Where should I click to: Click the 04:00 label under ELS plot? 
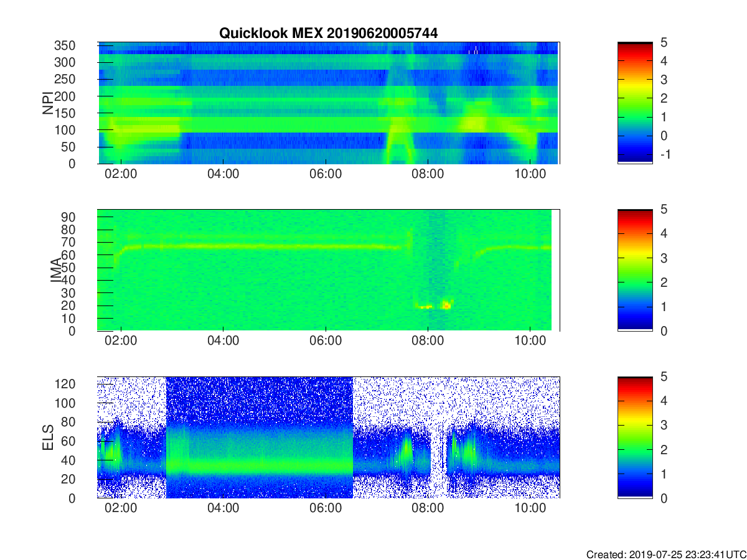223,508
